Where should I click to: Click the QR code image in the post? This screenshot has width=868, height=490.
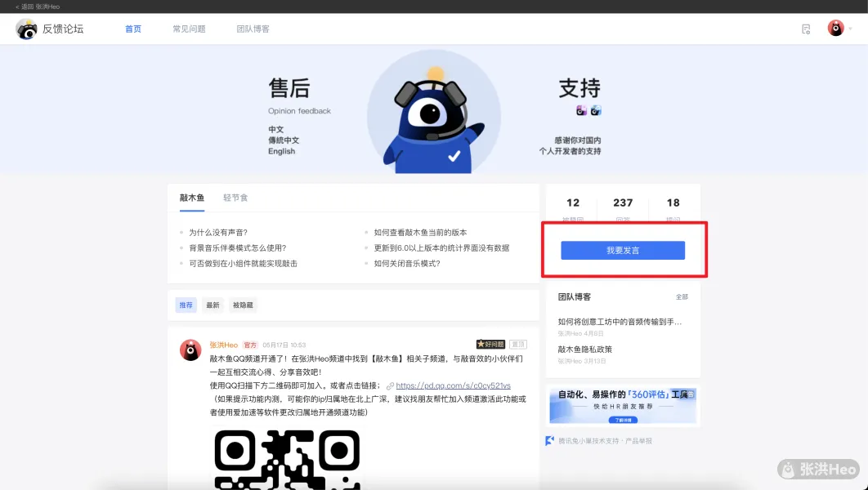click(288, 459)
